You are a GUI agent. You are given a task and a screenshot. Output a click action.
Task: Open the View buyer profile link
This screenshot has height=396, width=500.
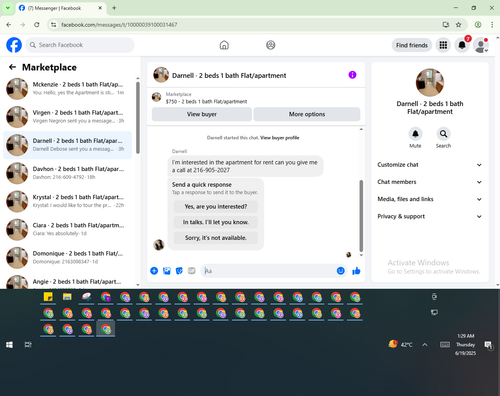coord(280,138)
